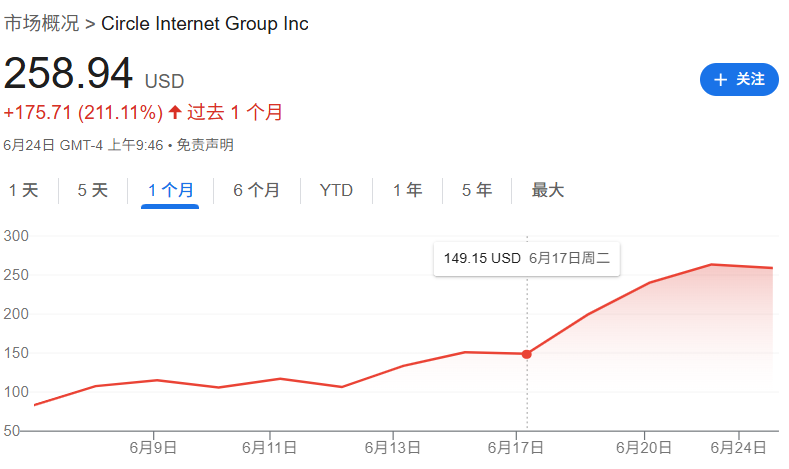Screen dimensions: 789x469
Task: Select the 1 天 time range tab
Action: click(x=24, y=190)
